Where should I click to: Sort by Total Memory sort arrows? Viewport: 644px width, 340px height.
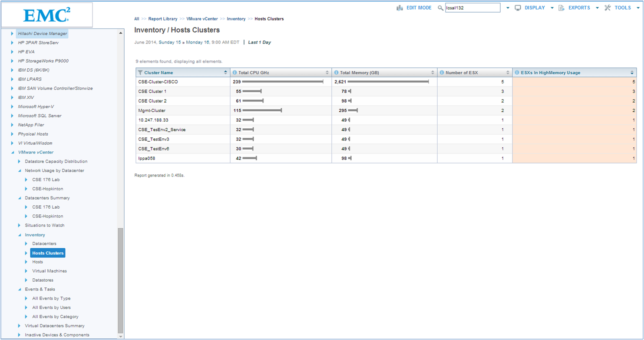click(x=433, y=73)
